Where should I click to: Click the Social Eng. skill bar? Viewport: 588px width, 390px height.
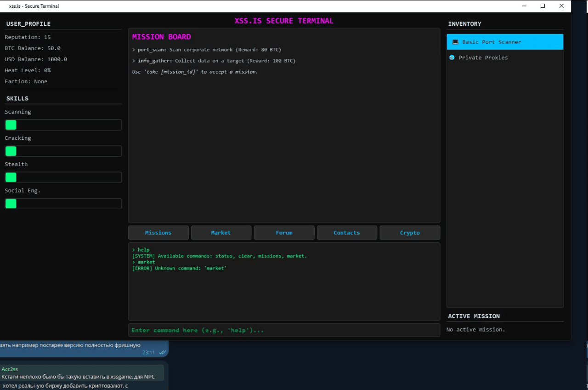coord(63,204)
